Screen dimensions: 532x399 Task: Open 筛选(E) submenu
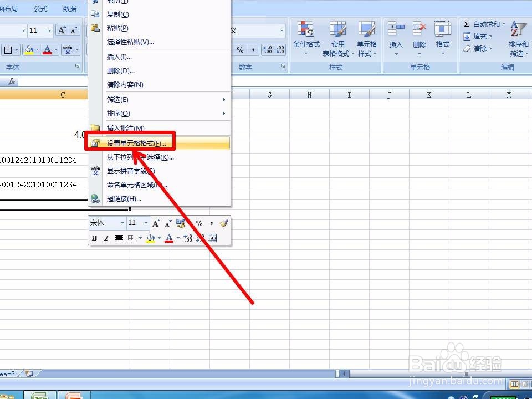click(x=160, y=99)
